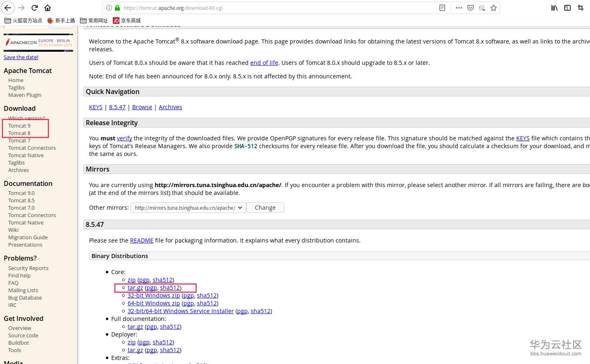Screen dimensions: 590x364
Task: Click the Change mirror button
Action: (x=265, y=208)
